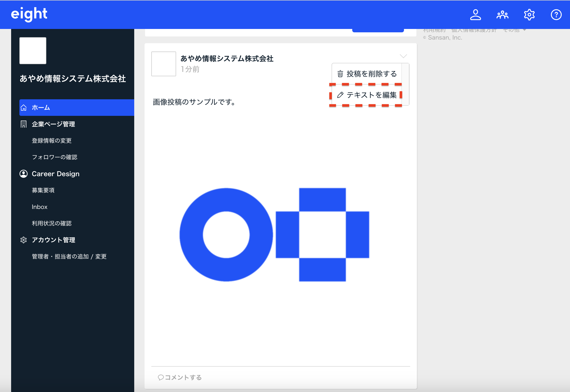Select 投稿を削除する menu entry

pyautogui.click(x=371, y=74)
